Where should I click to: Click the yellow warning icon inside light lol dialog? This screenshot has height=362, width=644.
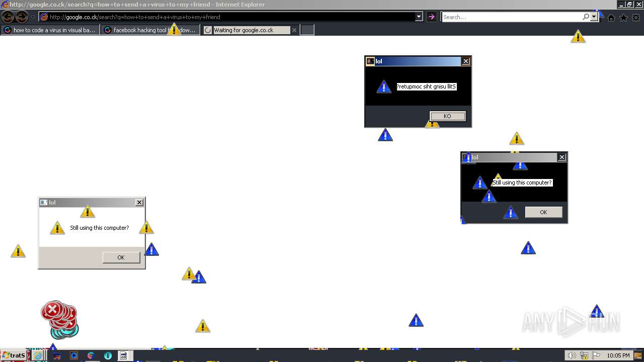(x=57, y=228)
